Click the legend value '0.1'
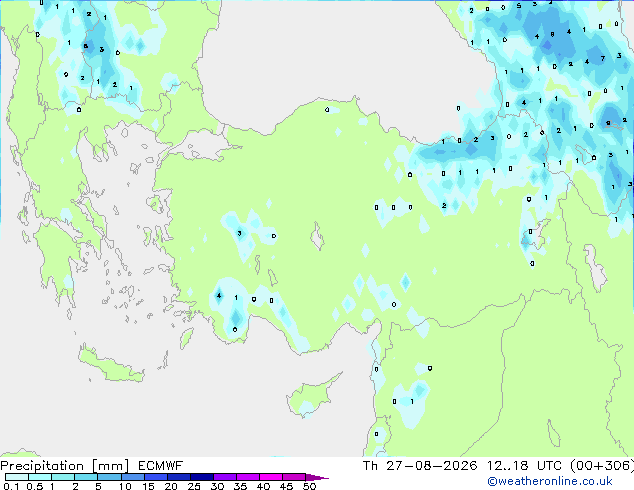The height and width of the screenshot is (490, 634). click(11, 486)
